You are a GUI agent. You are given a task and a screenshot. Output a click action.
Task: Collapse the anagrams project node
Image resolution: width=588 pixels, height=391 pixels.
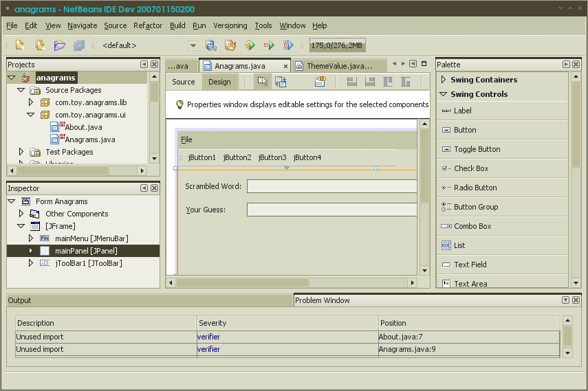(x=12, y=78)
